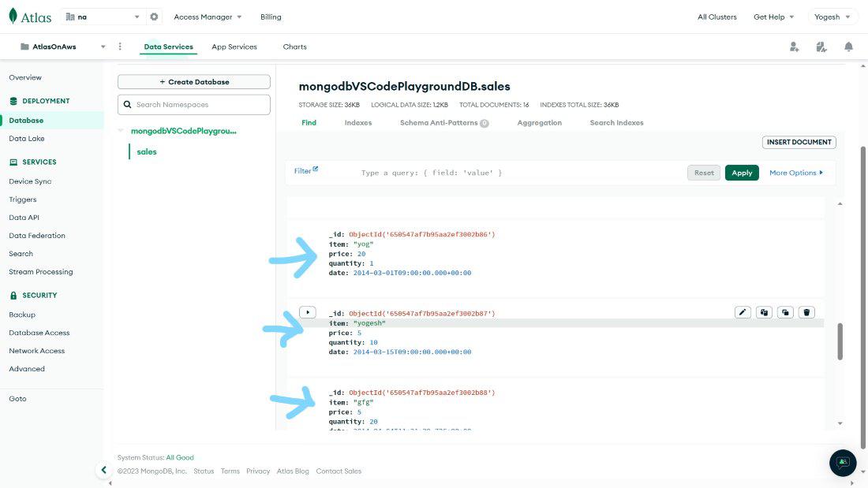Open Data Federation in the sidebar
This screenshot has width=868, height=488.
tap(37, 235)
